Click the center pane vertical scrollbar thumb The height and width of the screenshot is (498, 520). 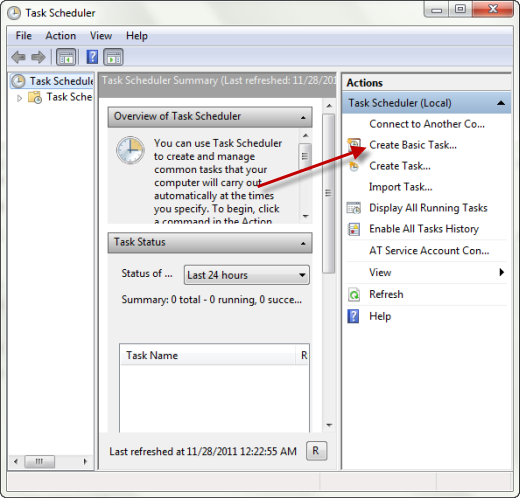pos(329,194)
